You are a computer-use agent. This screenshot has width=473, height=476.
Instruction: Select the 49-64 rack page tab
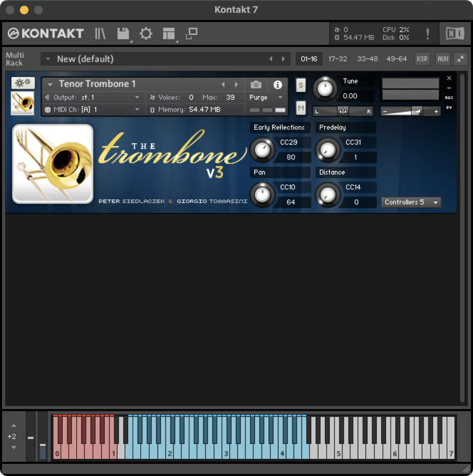(x=396, y=59)
